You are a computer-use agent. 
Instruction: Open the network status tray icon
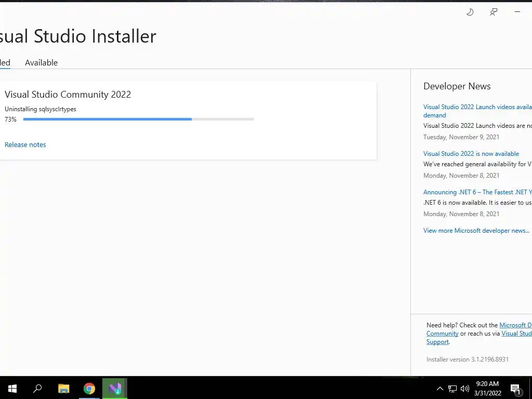453,389
